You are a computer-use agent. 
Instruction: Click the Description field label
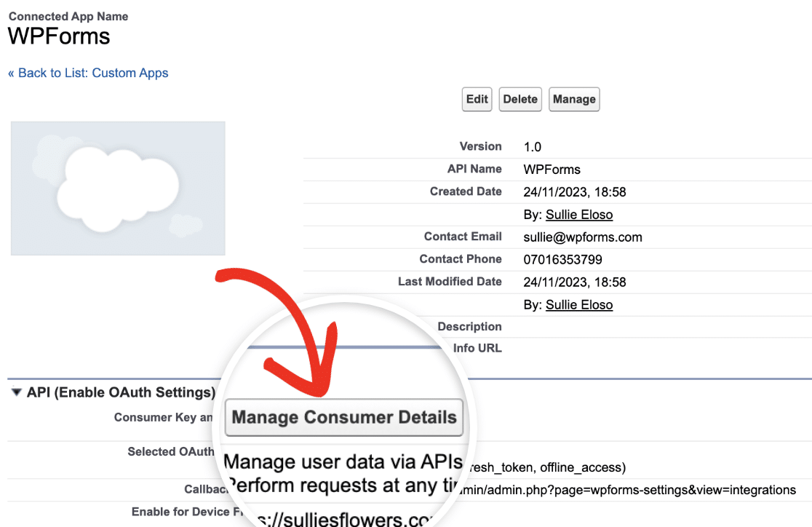coord(470,326)
